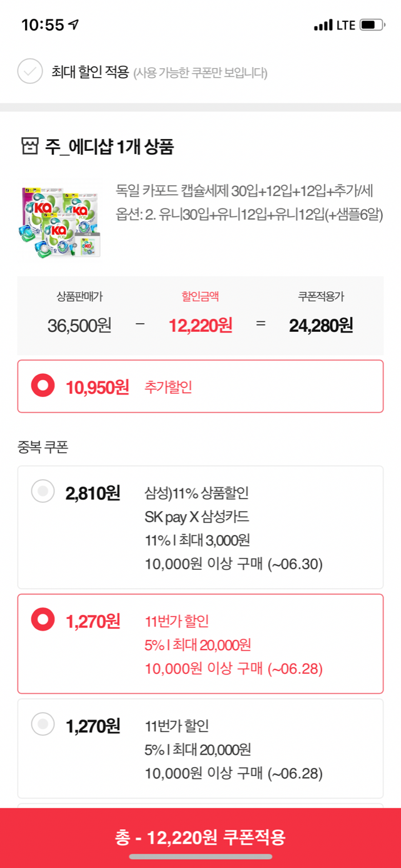Toggle the 최대 할인 적용 checkbox
Image resolution: width=401 pixels, height=868 pixels.
(x=30, y=71)
